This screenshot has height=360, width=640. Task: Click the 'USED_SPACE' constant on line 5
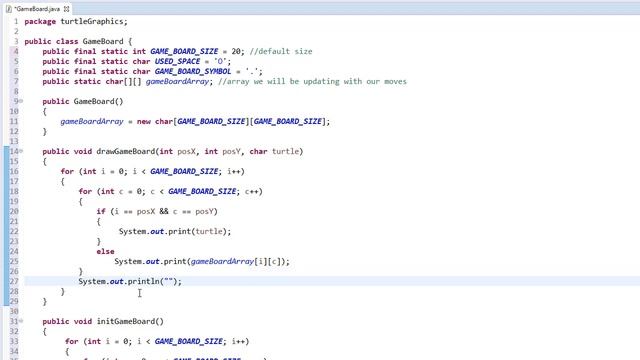tap(177, 61)
